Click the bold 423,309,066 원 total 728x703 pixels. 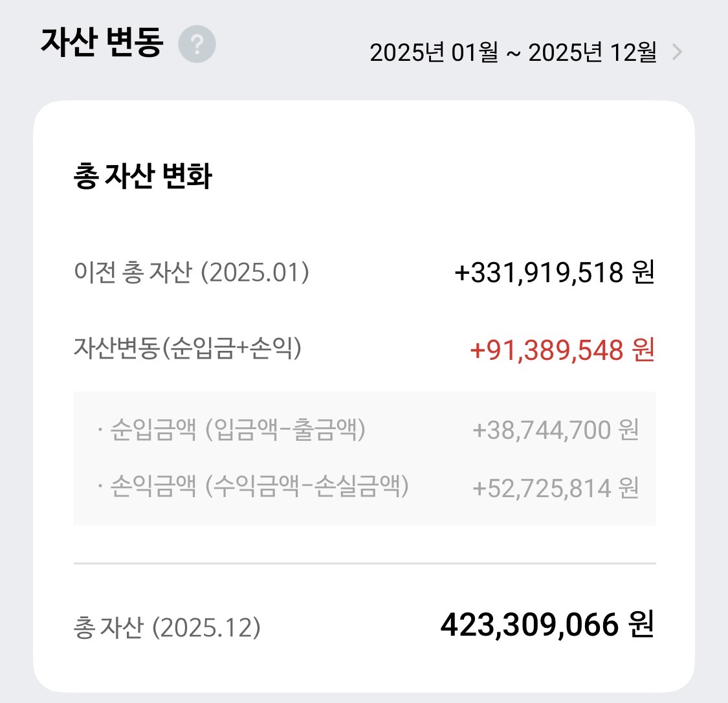(547, 625)
